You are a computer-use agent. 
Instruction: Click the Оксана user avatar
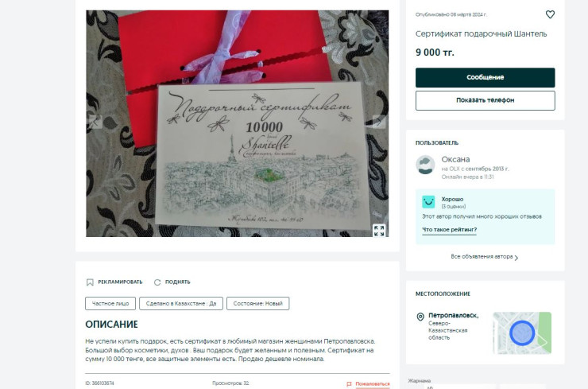point(425,165)
